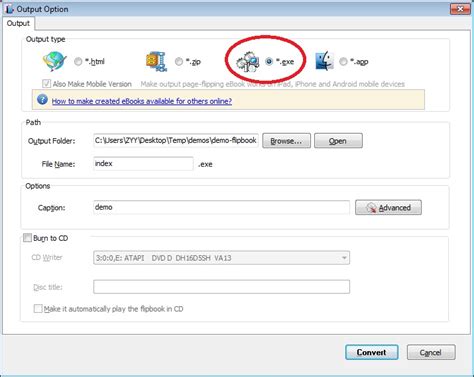Image resolution: width=474 pixels, height=377 pixels.
Task: Click the Mac Finder app output icon
Action: [x=324, y=61]
